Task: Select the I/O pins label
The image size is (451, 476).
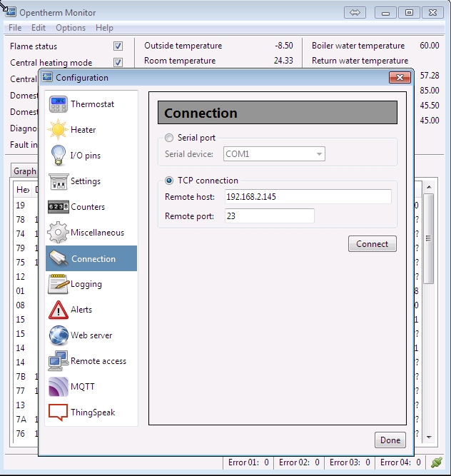Action: point(86,156)
